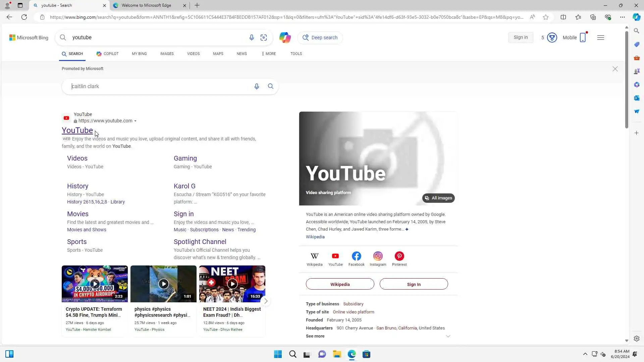Open the MORE search categories menu
The width and height of the screenshot is (644, 362).
tap(269, 54)
